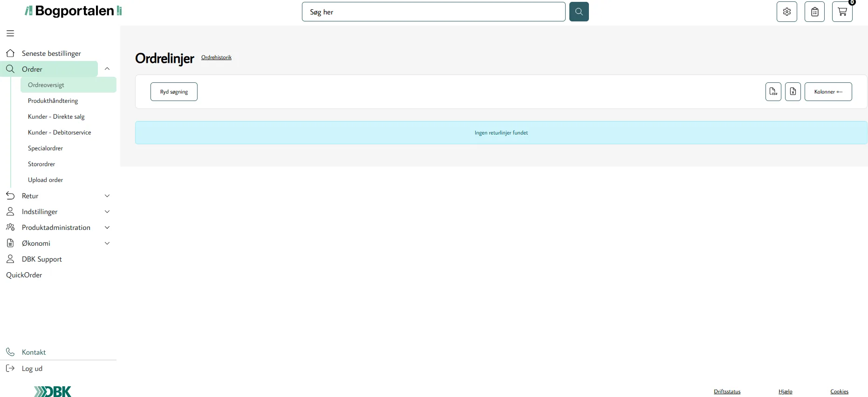This screenshot has width=868, height=397.
Task: Select Produkthåndtering in sidebar
Action: tap(53, 101)
